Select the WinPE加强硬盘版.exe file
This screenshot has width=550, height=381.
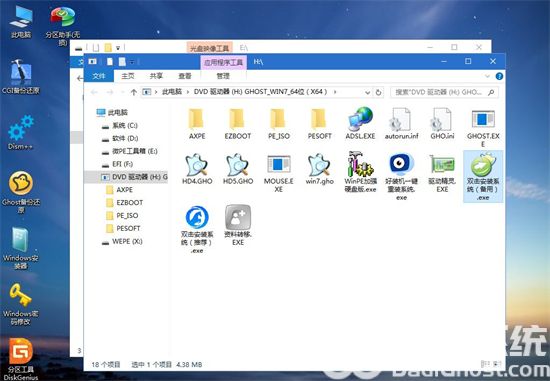tap(360, 173)
